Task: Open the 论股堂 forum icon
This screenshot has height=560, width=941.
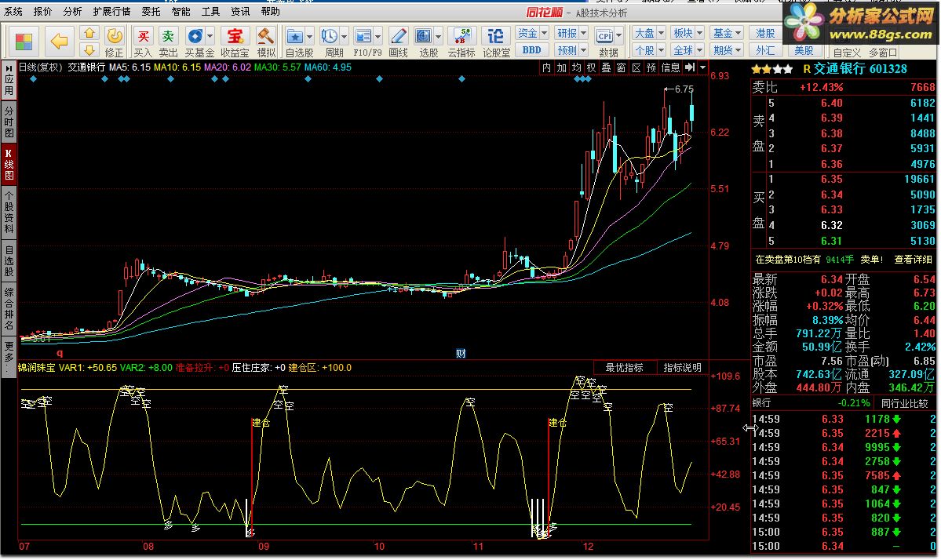Action: tap(496, 36)
